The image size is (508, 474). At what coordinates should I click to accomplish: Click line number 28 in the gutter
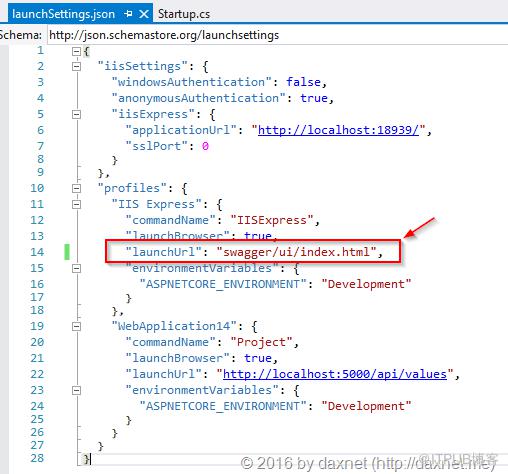click(x=37, y=458)
